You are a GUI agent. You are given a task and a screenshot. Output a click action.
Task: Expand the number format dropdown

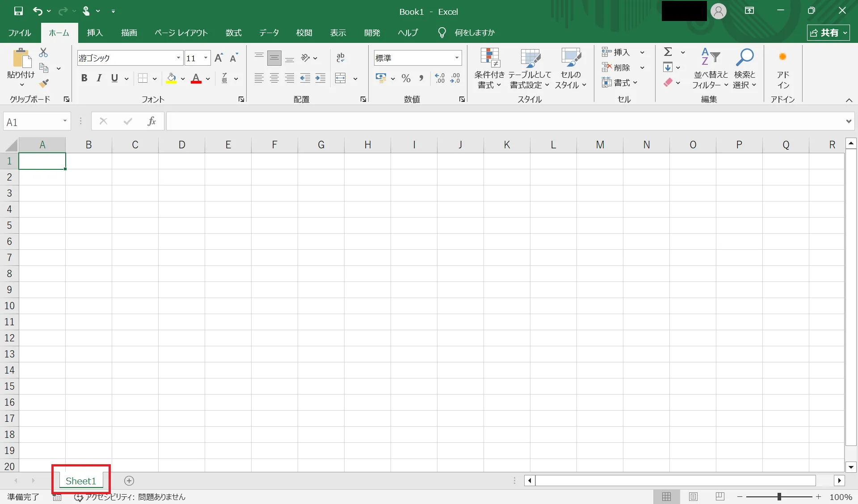tap(457, 58)
